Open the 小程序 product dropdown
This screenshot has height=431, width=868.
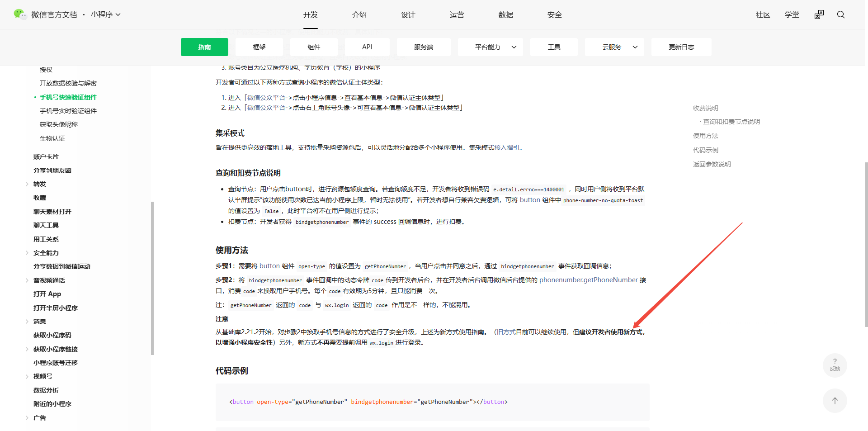106,14
